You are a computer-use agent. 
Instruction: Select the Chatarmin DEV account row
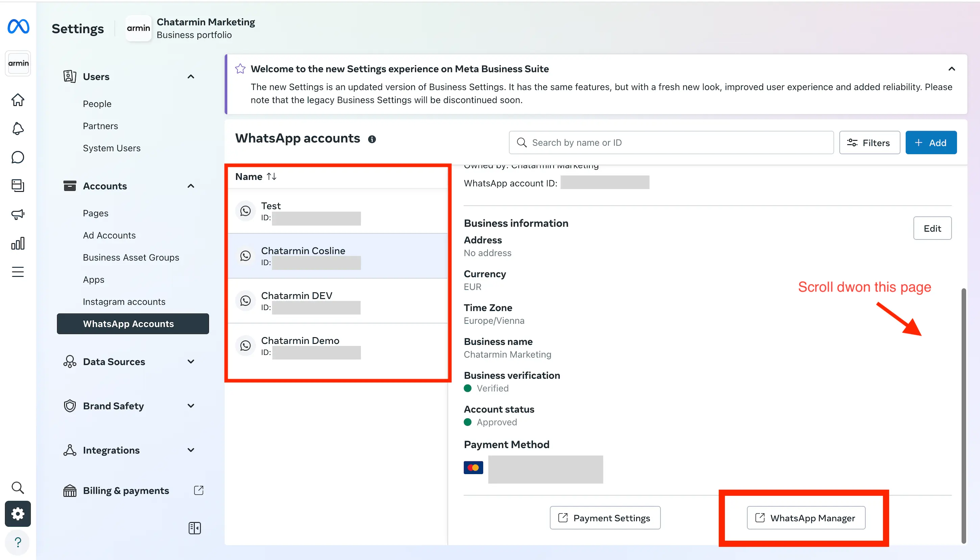click(x=338, y=301)
